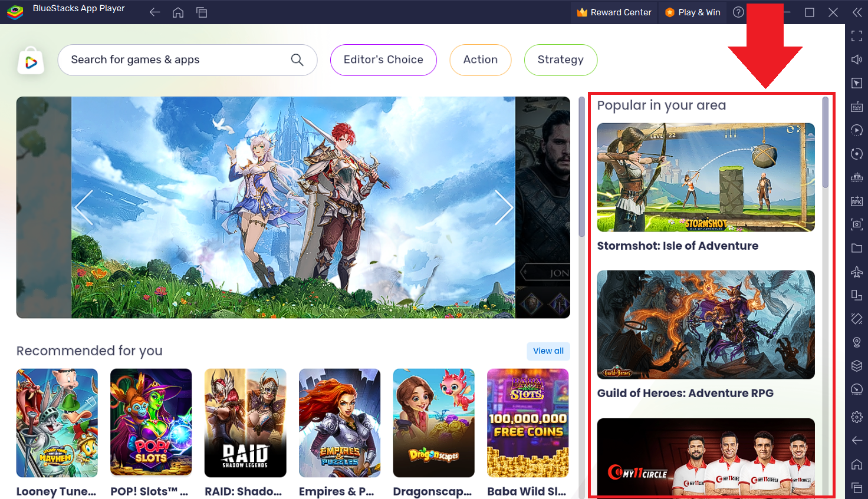Open the Stormshot archer banner
The image size is (868, 499).
[x=706, y=177]
